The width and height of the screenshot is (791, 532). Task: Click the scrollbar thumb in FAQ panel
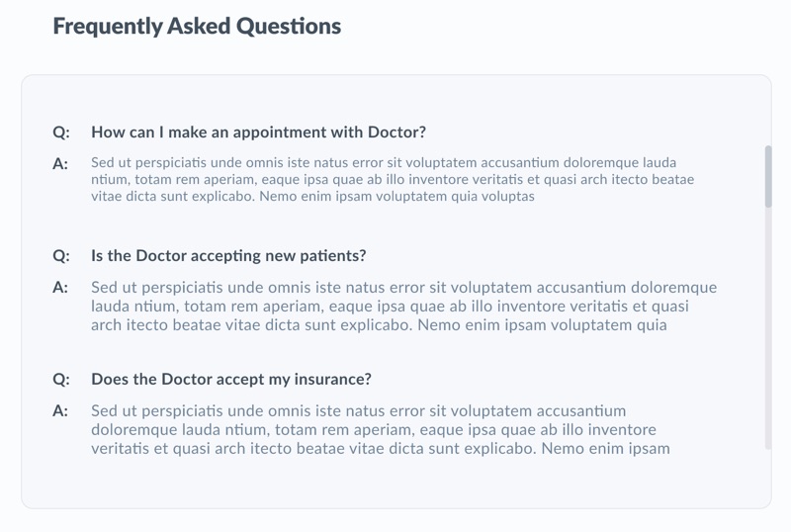[768, 177]
